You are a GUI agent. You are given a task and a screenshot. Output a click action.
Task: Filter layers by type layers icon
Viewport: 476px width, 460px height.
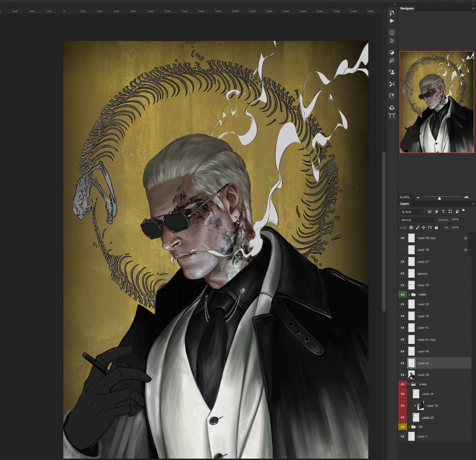pyautogui.click(x=443, y=212)
